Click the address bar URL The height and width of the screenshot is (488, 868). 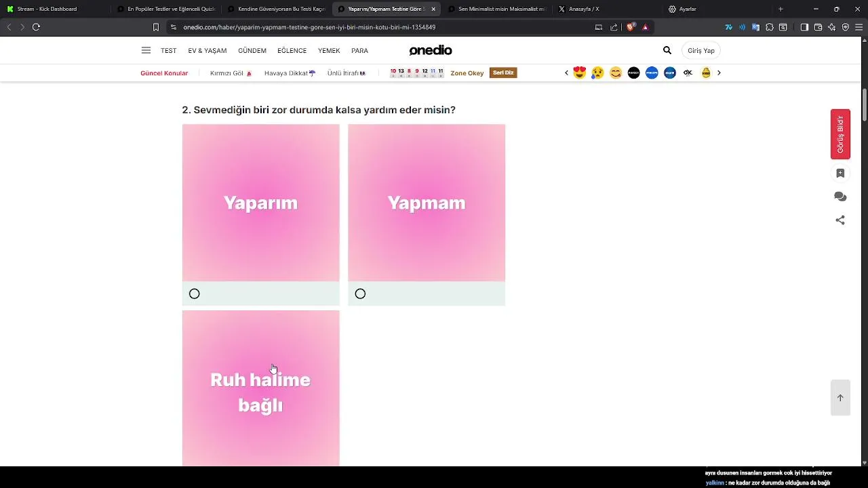point(309,27)
